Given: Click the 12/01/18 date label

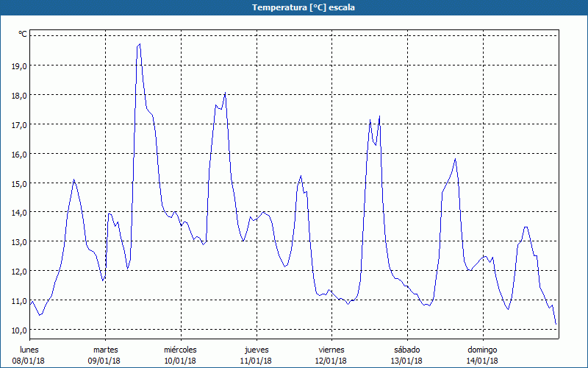Looking at the screenshot, I should (x=331, y=361).
